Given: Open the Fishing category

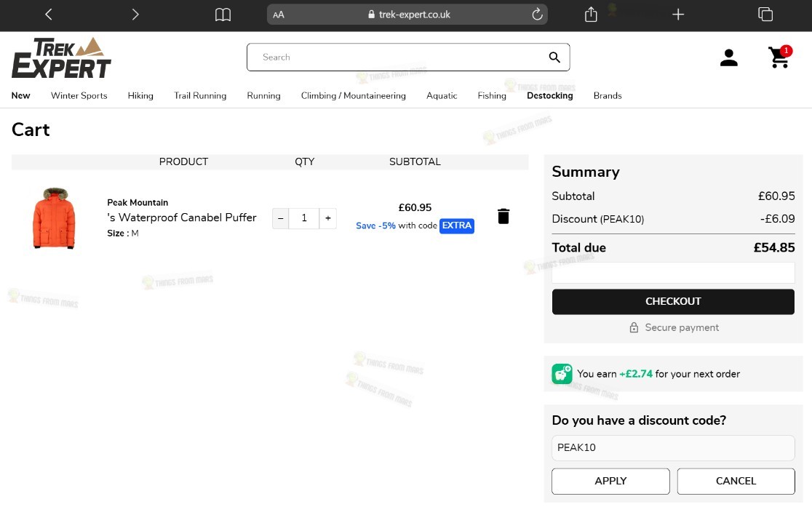Looking at the screenshot, I should (492, 95).
